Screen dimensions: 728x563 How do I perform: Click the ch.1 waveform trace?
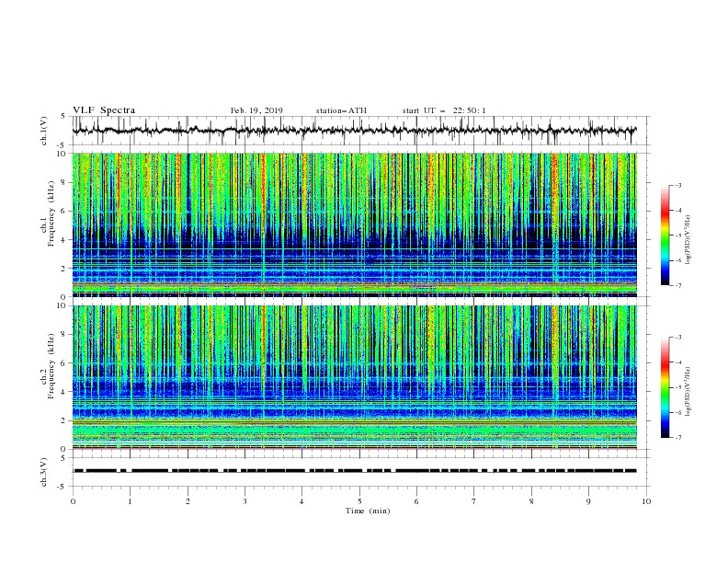[x=354, y=131]
